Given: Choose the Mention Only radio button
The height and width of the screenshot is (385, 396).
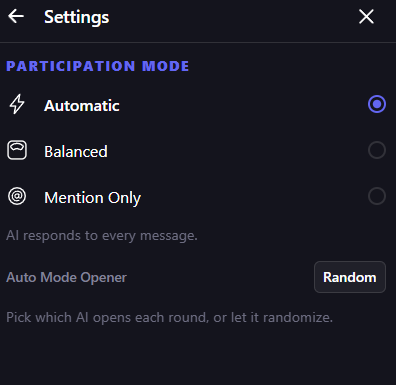Looking at the screenshot, I should [377, 196].
